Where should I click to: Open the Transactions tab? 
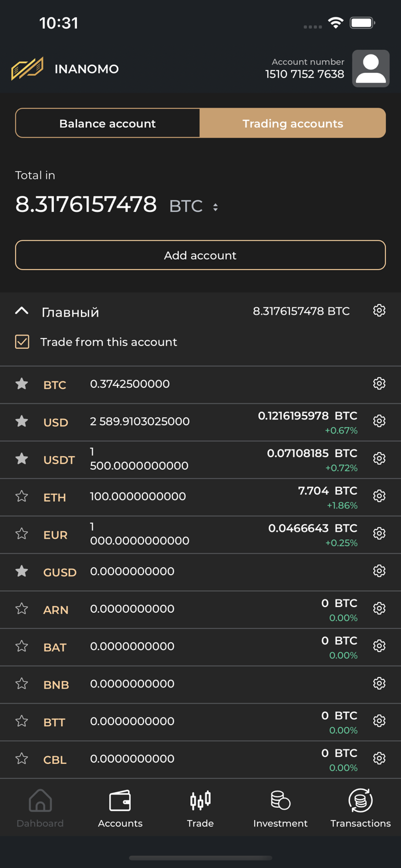click(360, 808)
